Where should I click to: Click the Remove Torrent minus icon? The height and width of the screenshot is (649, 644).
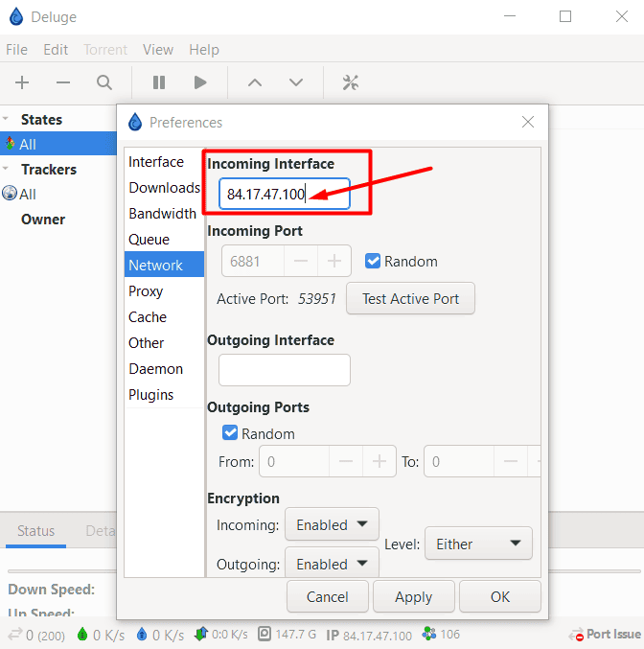tap(63, 82)
